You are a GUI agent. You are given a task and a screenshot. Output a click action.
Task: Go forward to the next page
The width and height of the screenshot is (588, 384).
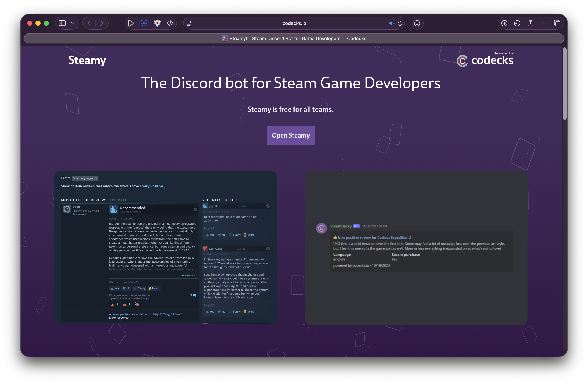pyautogui.click(x=102, y=23)
